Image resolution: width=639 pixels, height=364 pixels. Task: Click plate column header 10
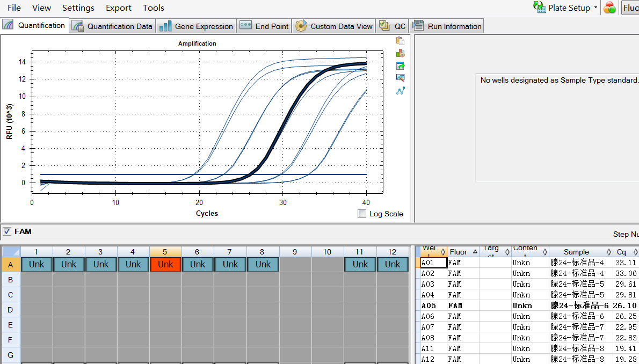pos(327,252)
